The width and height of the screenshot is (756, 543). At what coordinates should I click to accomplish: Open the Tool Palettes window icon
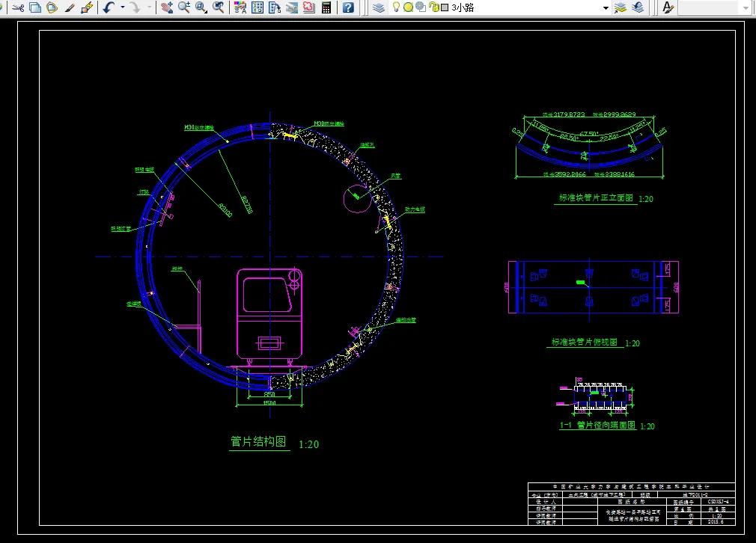coord(275,7)
